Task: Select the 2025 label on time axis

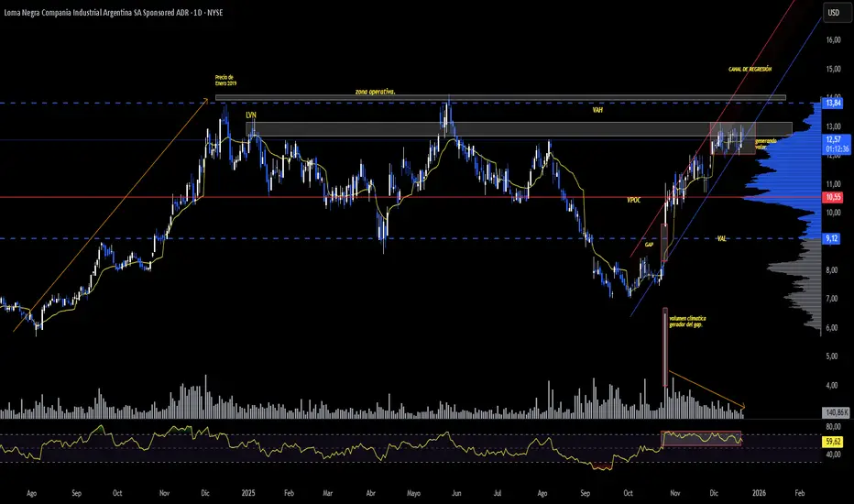Action: (x=247, y=493)
